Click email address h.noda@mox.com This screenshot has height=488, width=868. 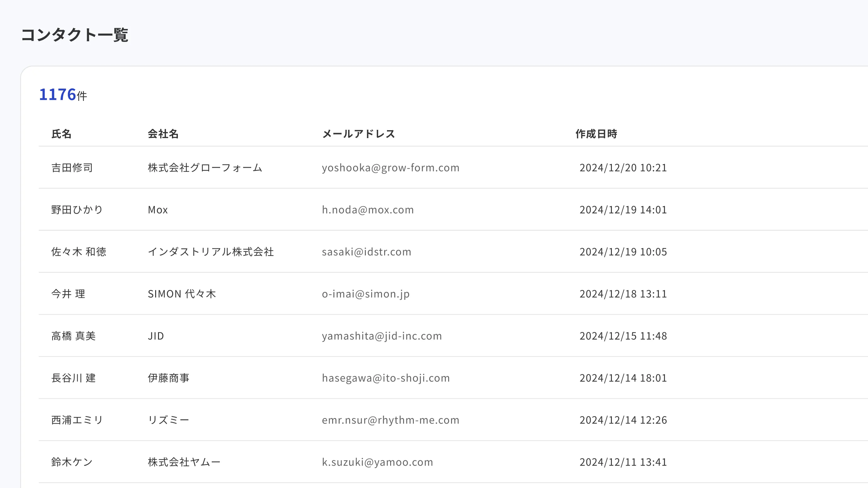point(367,209)
